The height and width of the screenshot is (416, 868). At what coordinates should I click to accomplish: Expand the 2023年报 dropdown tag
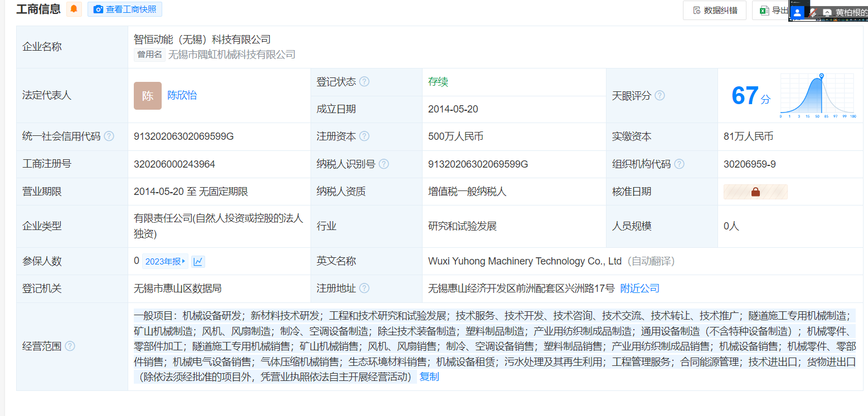[165, 261]
